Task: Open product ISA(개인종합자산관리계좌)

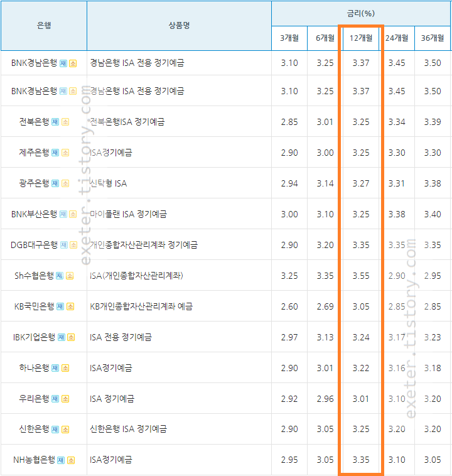Action: (136, 276)
